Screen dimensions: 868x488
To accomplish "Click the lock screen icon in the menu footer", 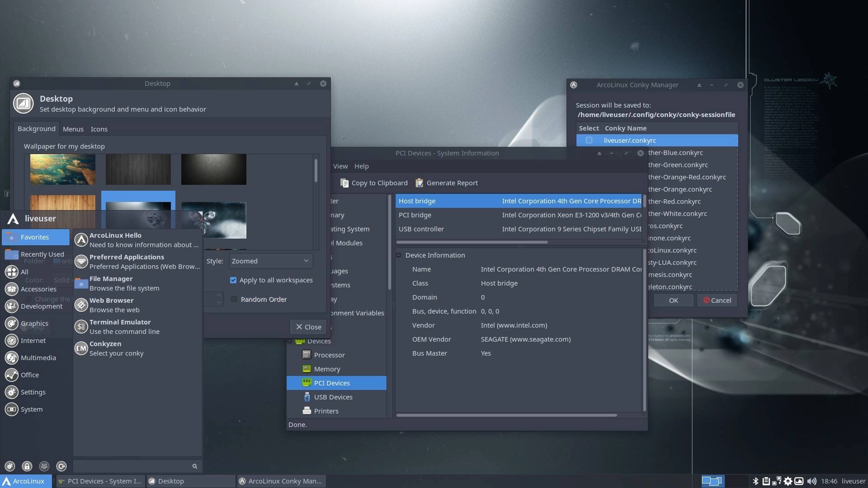I will pos(27,466).
